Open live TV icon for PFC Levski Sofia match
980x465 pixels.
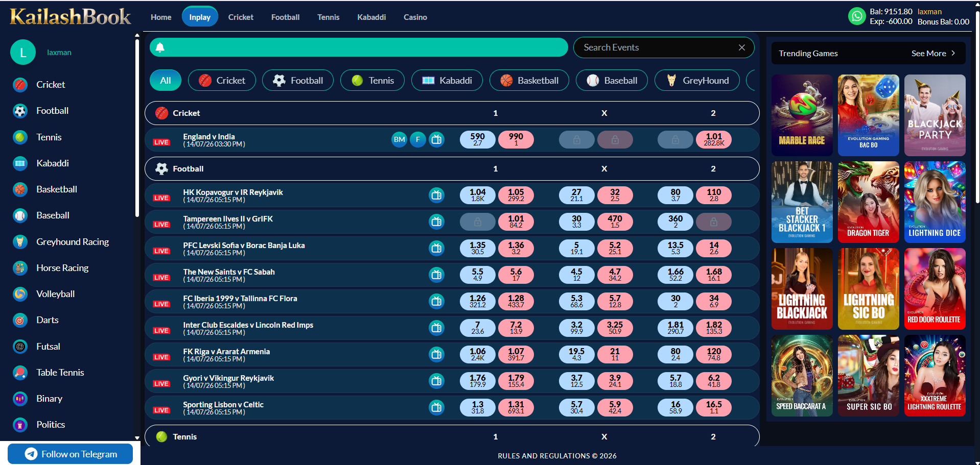(436, 248)
